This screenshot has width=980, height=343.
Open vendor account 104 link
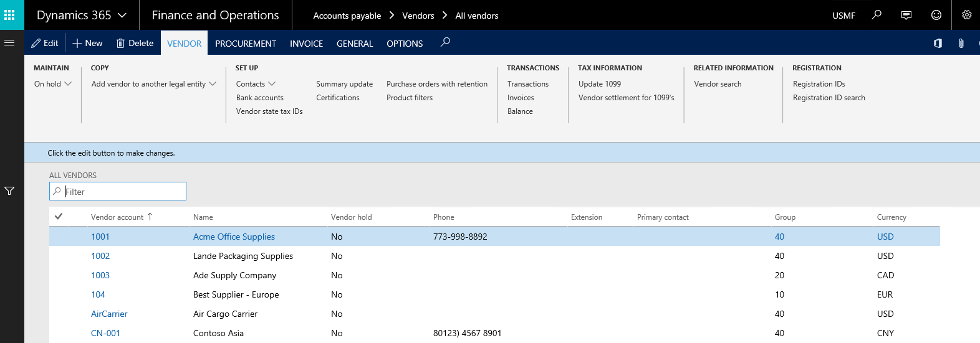click(98, 294)
